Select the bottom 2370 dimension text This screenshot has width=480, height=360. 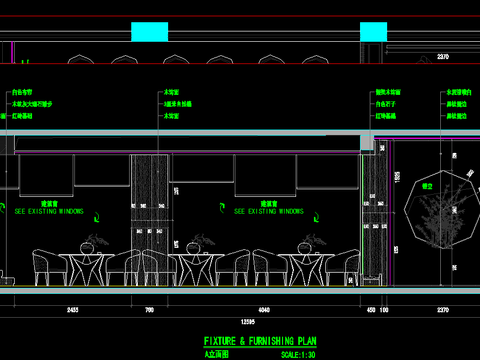(443, 310)
